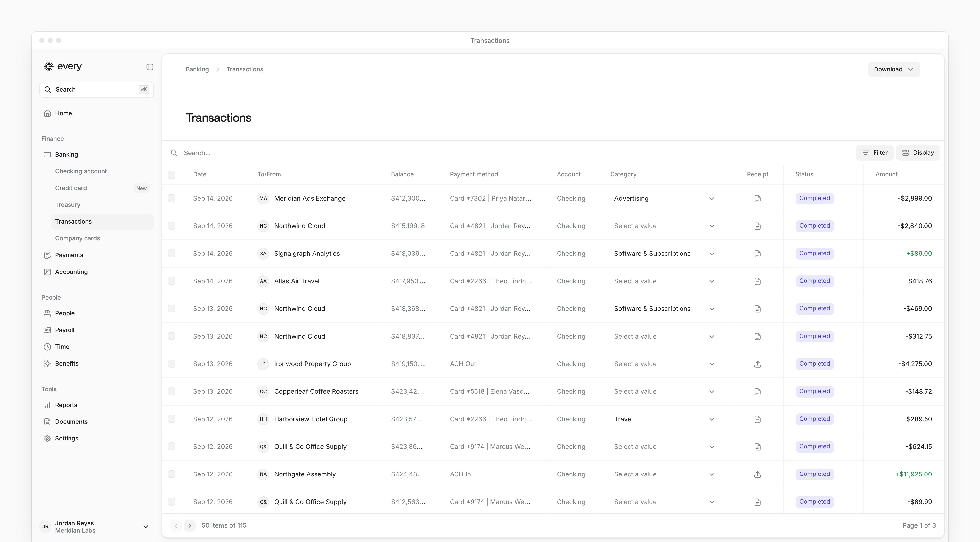Click the Documents file icon

pos(47,422)
